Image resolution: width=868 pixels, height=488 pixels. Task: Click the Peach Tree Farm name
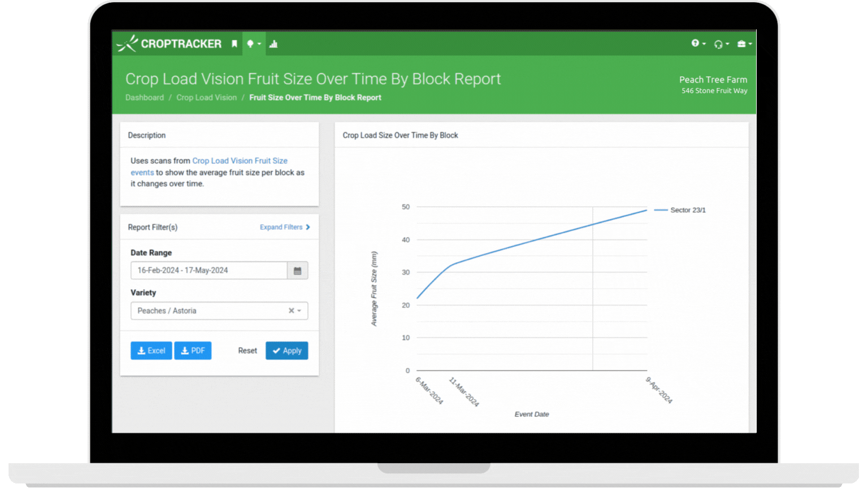click(x=713, y=80)
